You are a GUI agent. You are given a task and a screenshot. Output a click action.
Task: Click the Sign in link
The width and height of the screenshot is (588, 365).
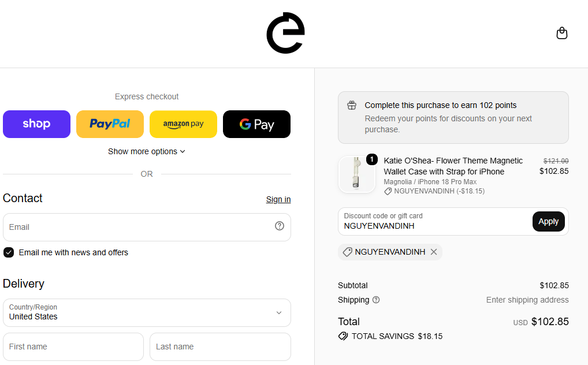click(278, 200)
